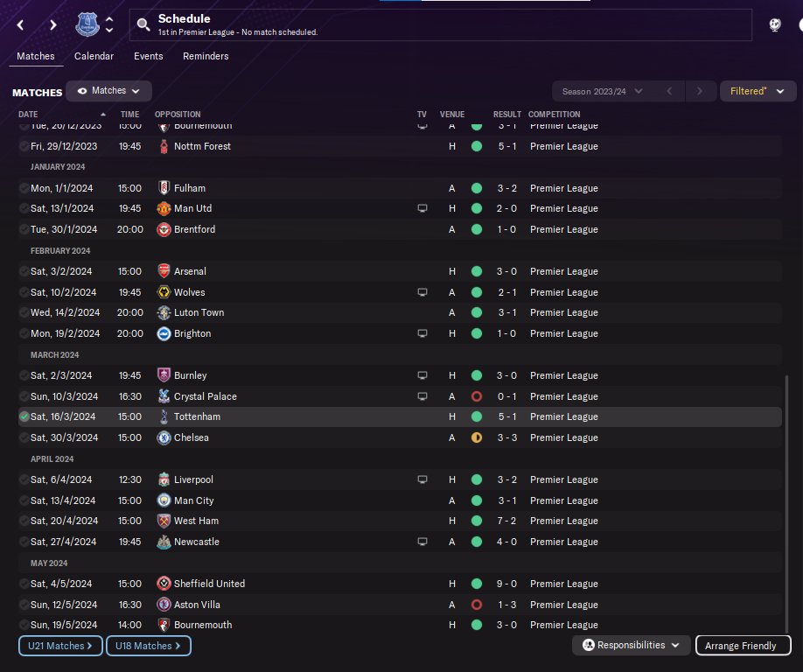Toggle the selector on Liverpool match row

[x=24, y=479]
